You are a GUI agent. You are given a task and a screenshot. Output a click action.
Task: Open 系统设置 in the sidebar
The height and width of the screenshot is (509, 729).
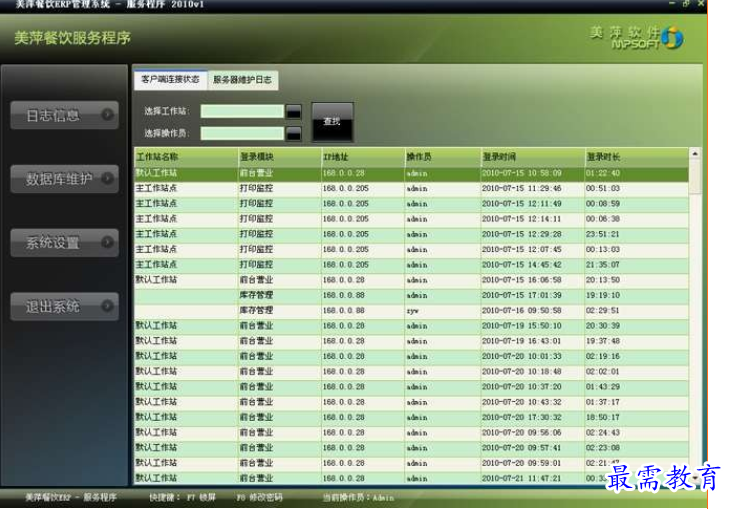[64, 242]
